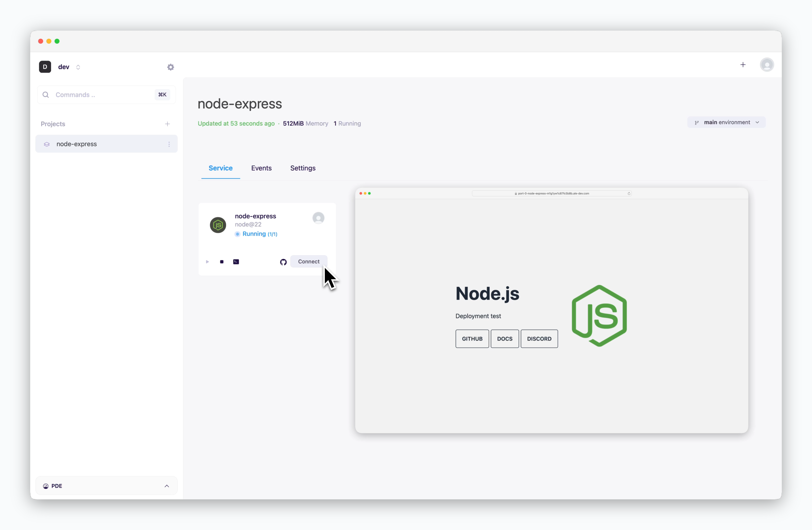Click the Connect button
The width and height of the screenshot is (812, 530).
pos(308,261)
